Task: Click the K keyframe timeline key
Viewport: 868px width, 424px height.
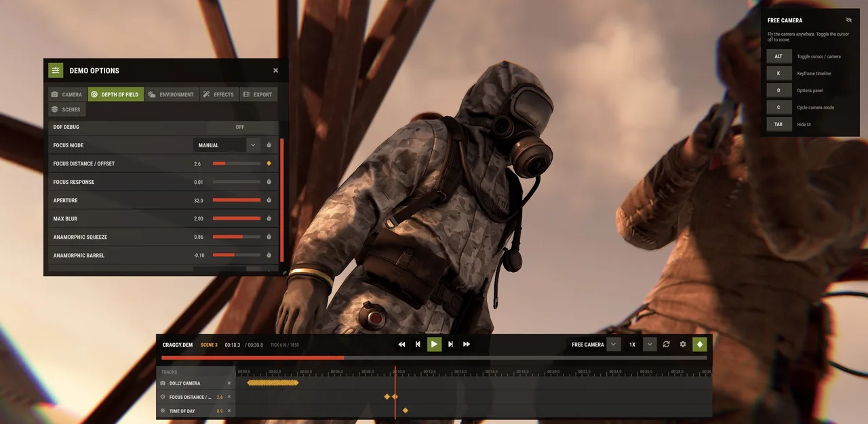Action: click(x=779, y=73)
